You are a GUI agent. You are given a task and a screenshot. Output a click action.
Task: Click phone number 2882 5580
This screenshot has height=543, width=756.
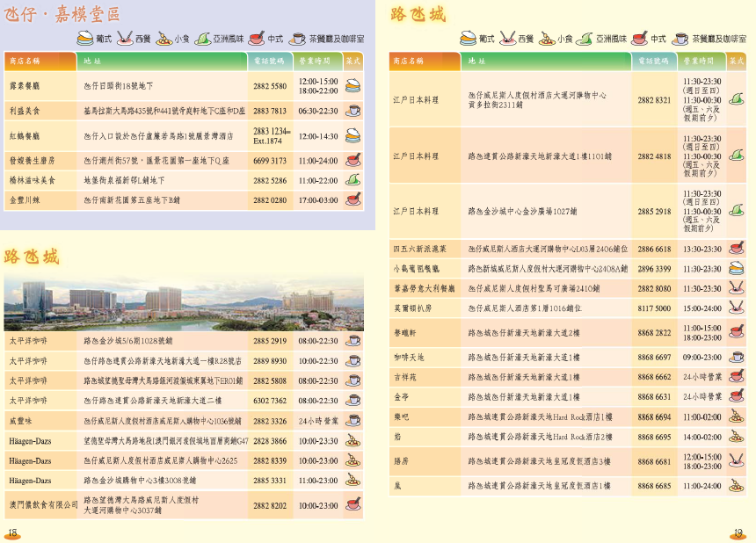coord(270,86)
